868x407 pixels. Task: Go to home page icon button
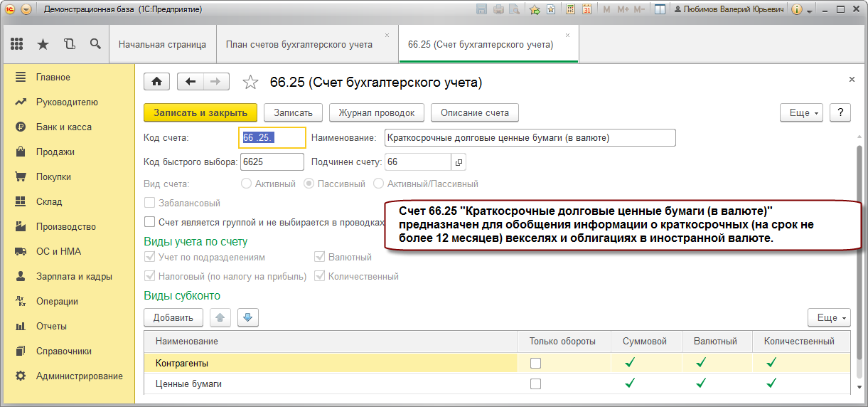pos(156,81)
